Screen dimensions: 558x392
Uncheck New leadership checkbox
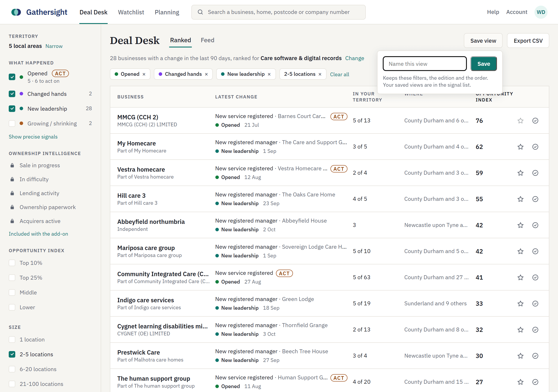pyautogui.click(x=12, y=109)
